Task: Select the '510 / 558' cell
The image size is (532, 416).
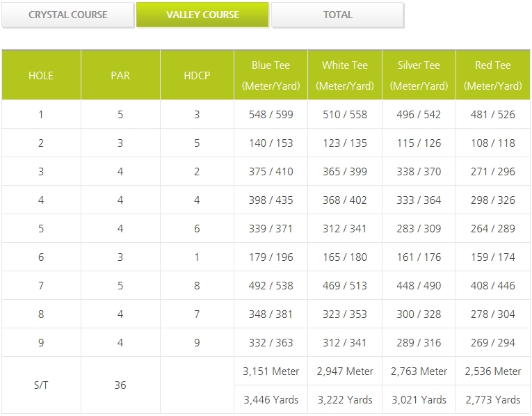Action: click(345, 115)
